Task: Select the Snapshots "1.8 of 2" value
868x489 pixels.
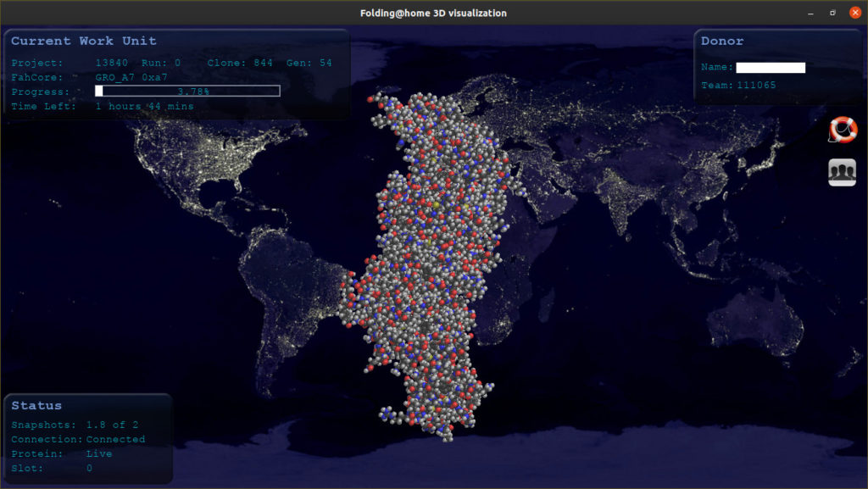Action: [x=113, y=425]
